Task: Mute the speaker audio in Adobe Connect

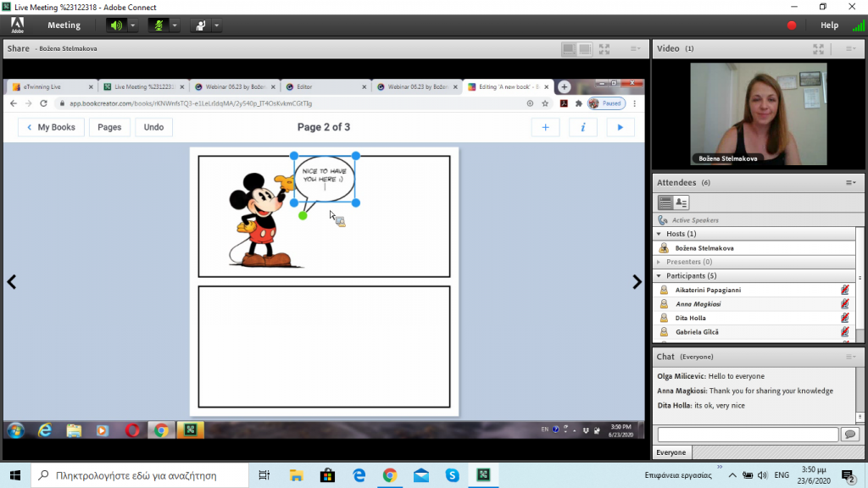Action: pos(115,25)
